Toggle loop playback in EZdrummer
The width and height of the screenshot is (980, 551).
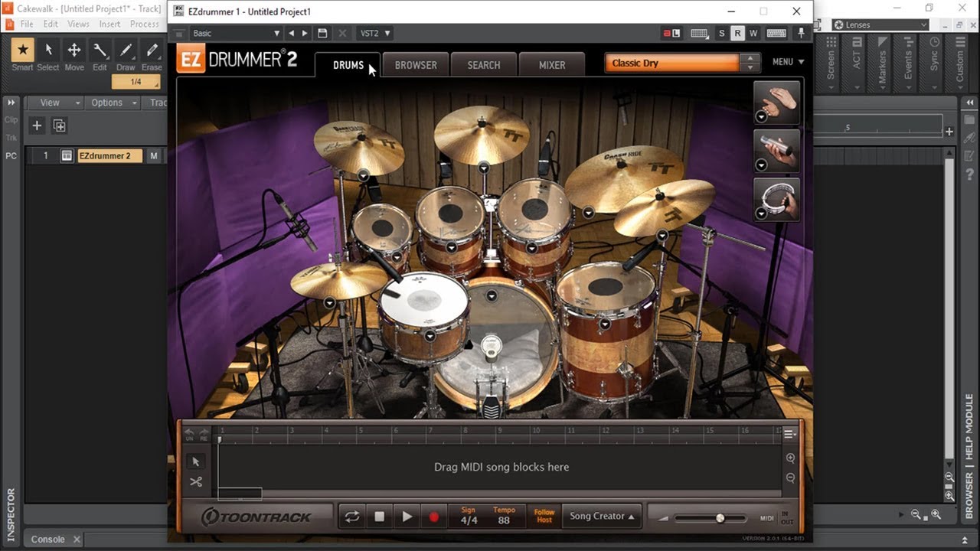coord(352,517)
